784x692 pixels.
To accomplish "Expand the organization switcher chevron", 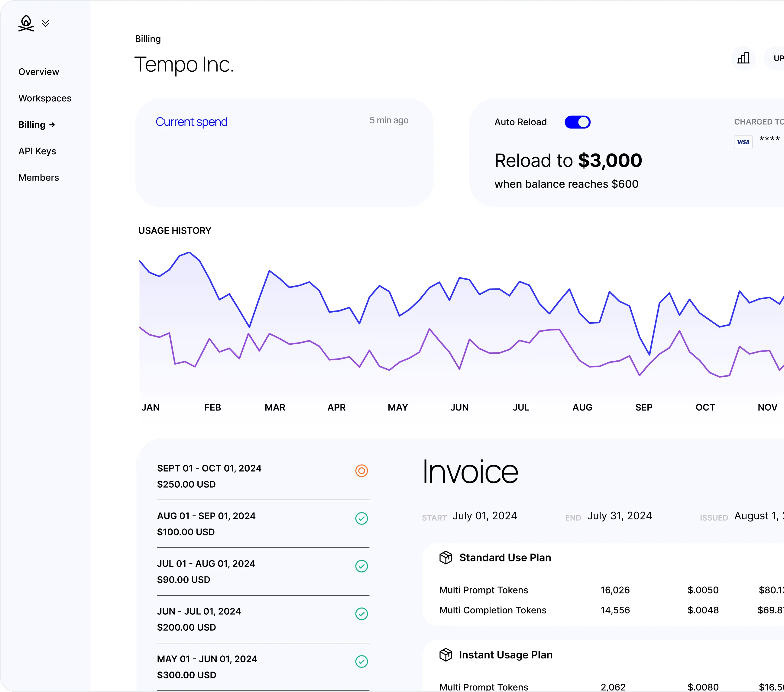I will click(x=46, y=24).
